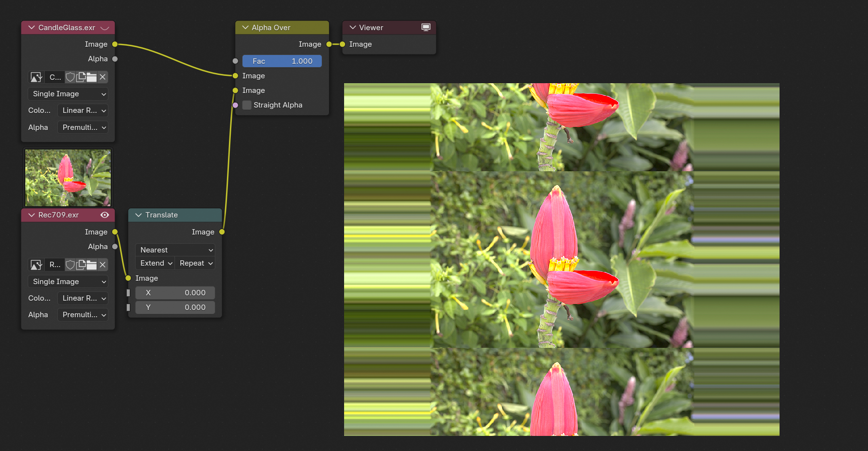This screenshot has height=451, width=868.
Task: Toggle preview eye icon on Rec709.exr node
Action: point(104,215)
